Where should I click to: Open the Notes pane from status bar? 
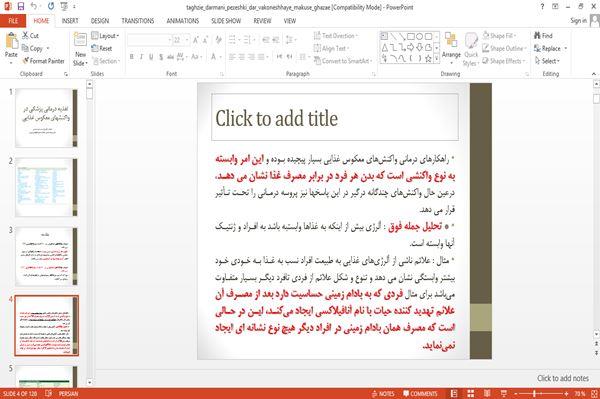(383, 394)
